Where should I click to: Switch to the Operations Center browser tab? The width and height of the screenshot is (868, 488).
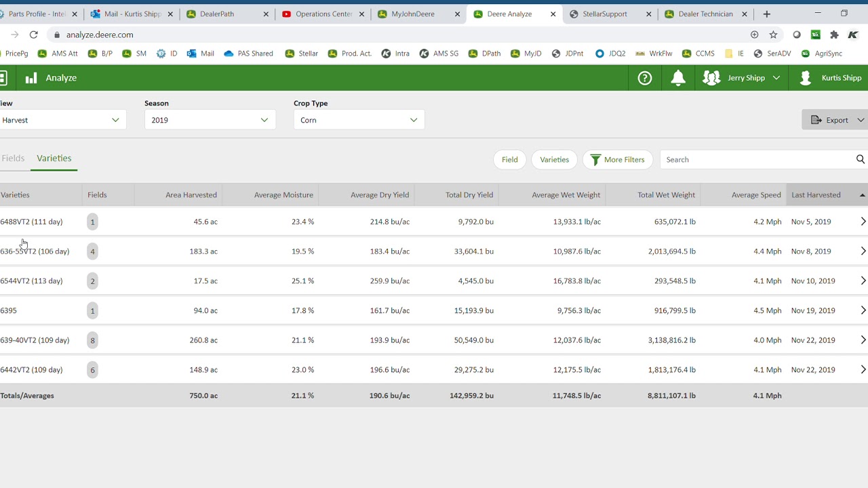322,14
